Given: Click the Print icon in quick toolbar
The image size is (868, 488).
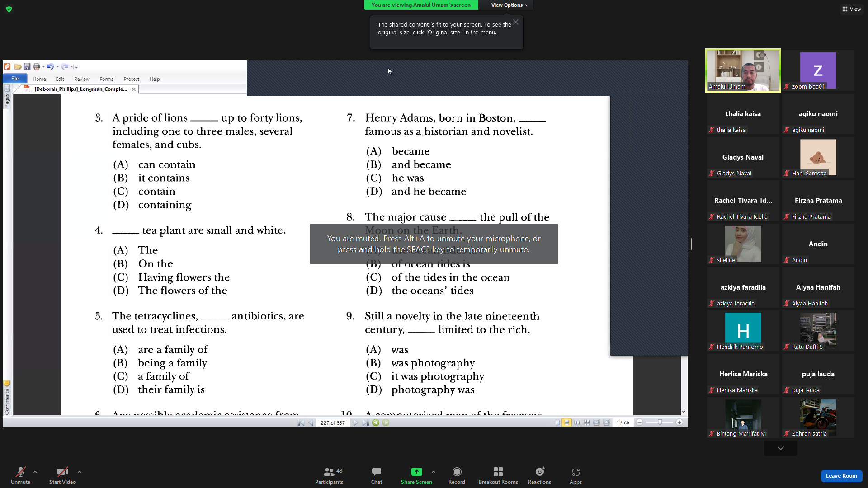Looking at the screenshot, I should pos(37,66).
